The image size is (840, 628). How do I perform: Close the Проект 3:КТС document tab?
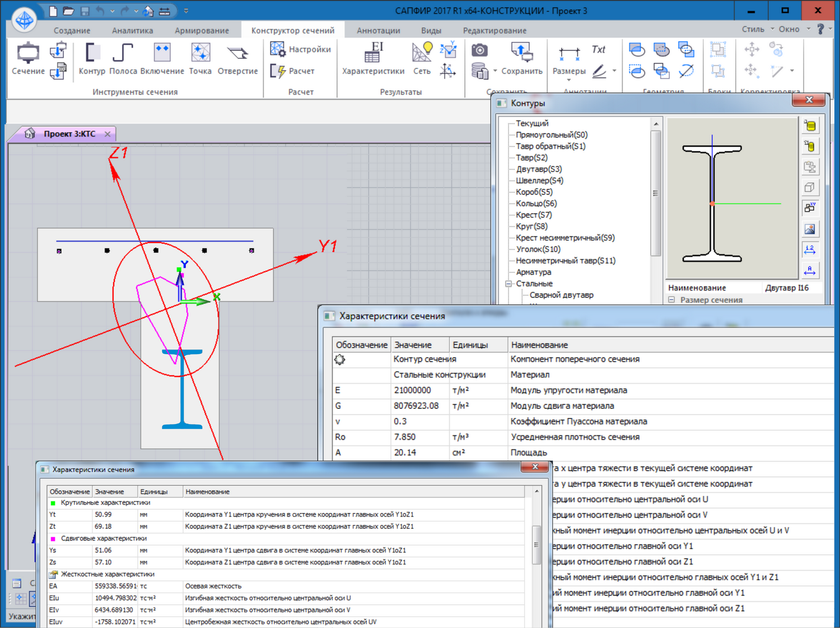tap(108, 134)
